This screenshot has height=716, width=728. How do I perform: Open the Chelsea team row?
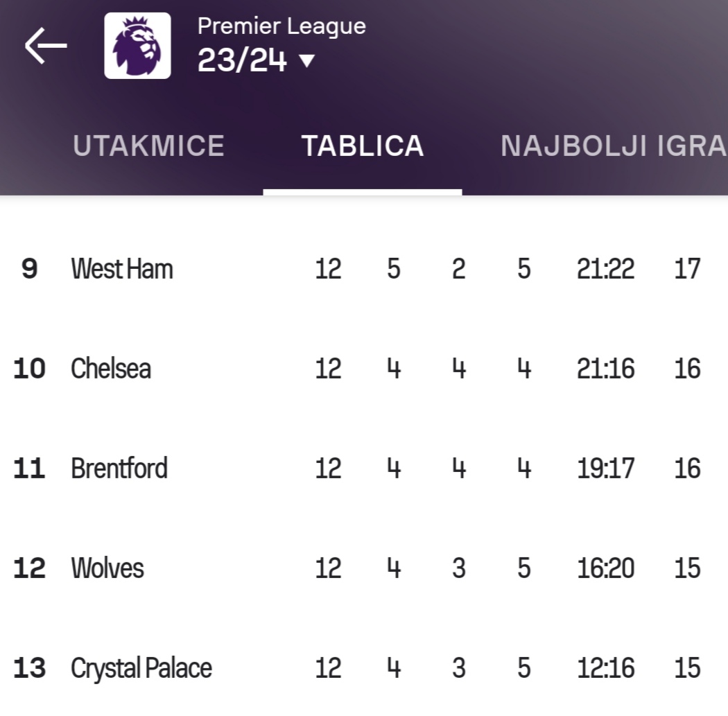coord(111,368)
